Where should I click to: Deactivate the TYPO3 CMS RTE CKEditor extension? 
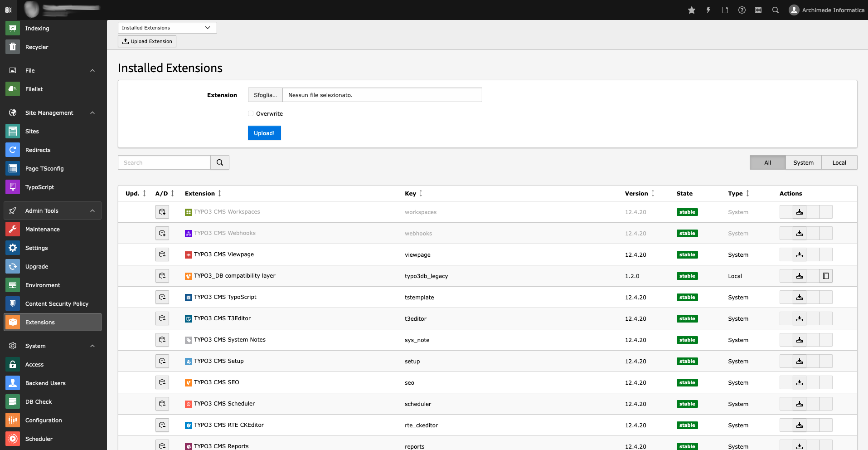[162, 425]
